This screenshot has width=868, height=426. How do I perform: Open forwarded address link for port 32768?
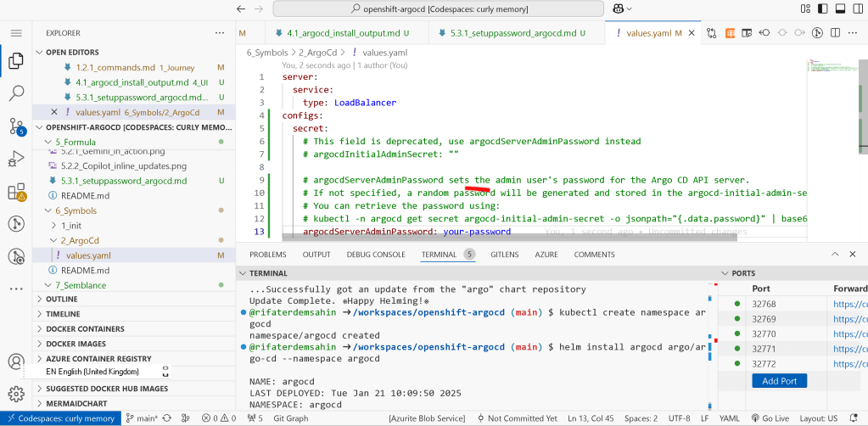click(850, 304)
